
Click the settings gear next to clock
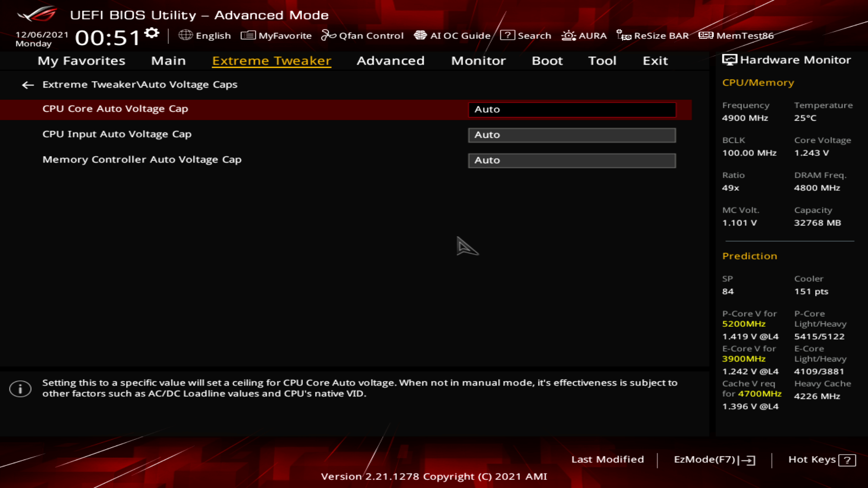tap(152, 33)
